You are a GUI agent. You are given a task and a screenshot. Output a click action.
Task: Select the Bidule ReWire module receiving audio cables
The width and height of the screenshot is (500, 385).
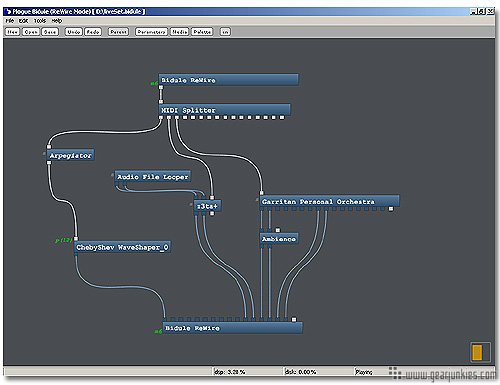click(233, 328)
